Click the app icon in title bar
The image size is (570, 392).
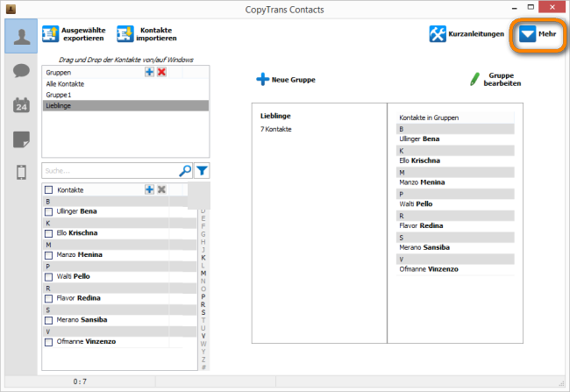[11, 9]
